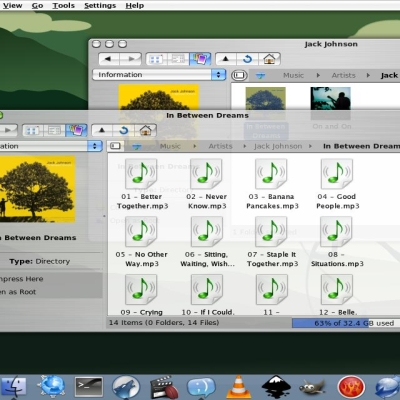
Task: Select photo view in Jack Johnson window
Action: (x=200, y=59)
